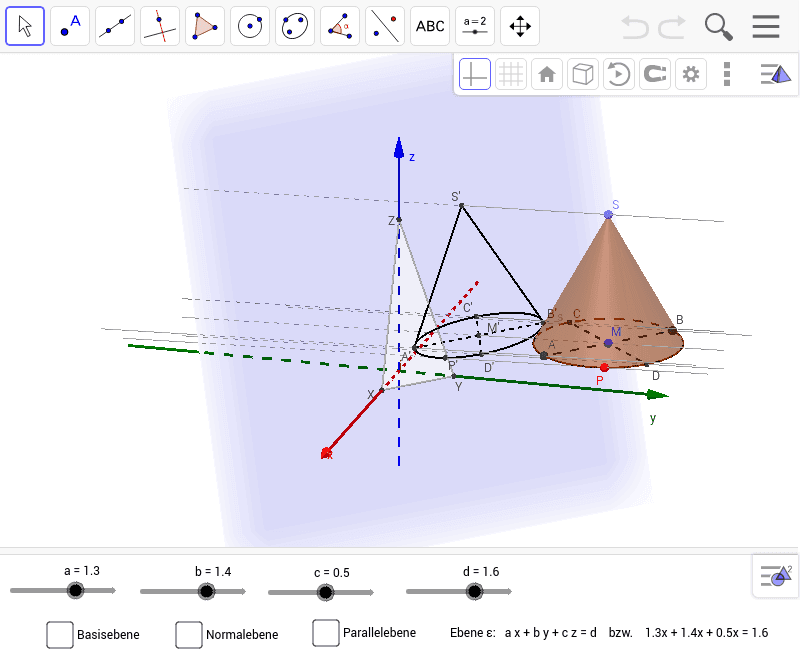800x660 pixels.
Task: Select the cone apex point S
Action: tap(608, 215)
